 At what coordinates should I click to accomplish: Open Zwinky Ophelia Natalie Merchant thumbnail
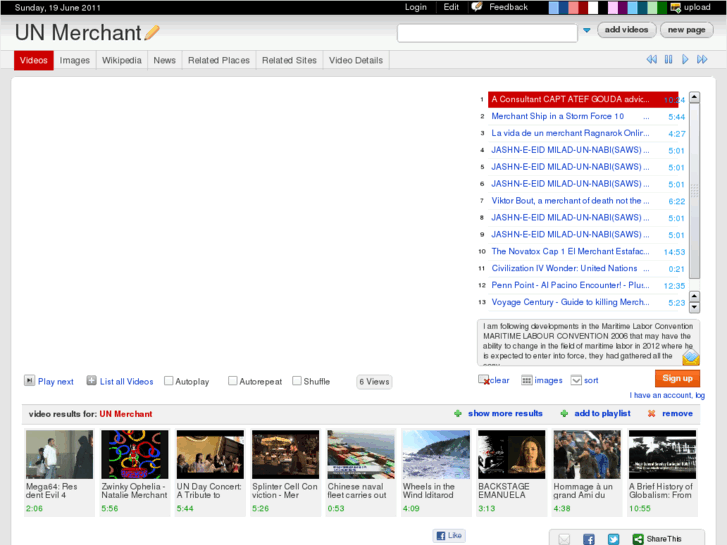pos(135,454)
